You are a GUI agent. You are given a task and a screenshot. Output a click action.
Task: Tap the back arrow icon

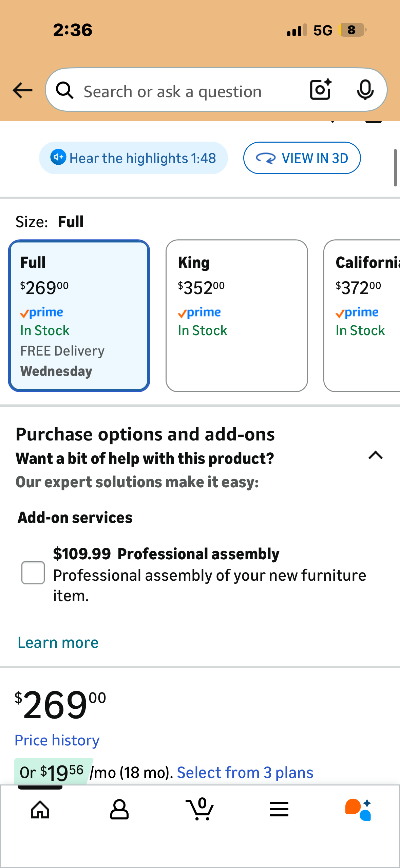(22, 90)
